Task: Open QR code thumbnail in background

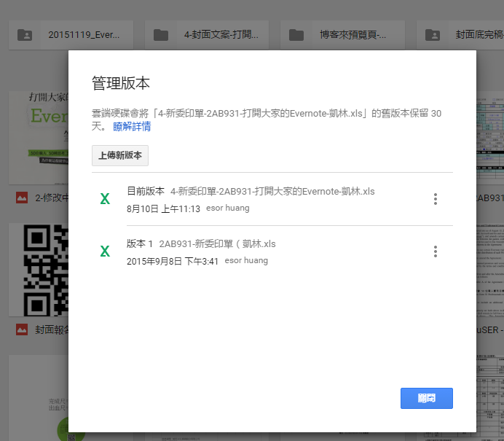Action: click(39, 270)
